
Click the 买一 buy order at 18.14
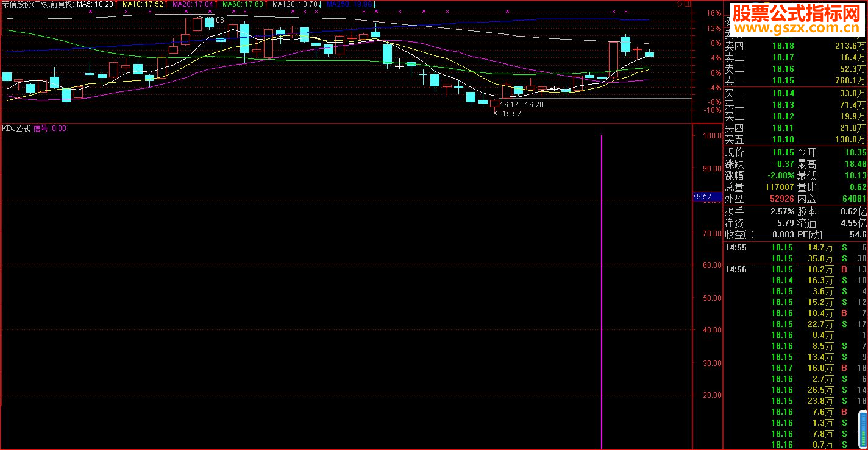(795, 93)
